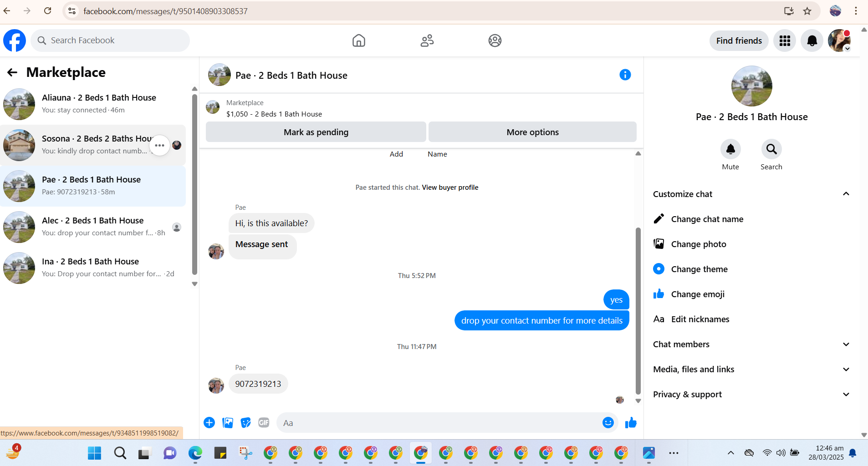Click the 9072319213 message bubble
The width and height of the screenshot is (868, 466).
pyautogui.click(x=258, y=384)
